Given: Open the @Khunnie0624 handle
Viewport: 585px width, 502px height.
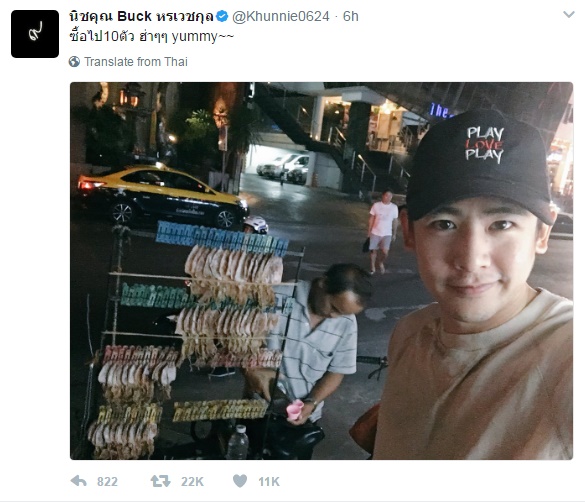Looking at the screenshot, I should (x=281, y=16).
